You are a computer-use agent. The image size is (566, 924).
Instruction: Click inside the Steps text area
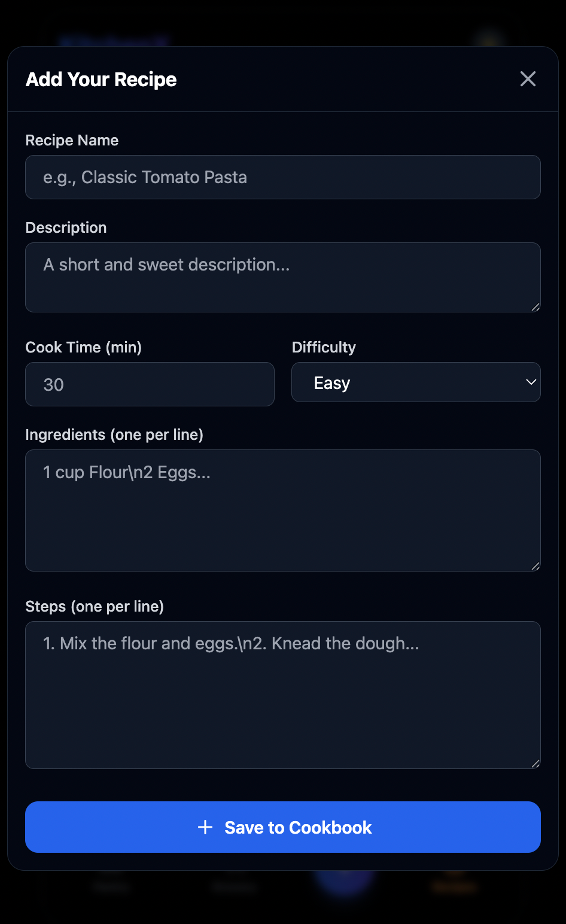click(x=283, y=695)
